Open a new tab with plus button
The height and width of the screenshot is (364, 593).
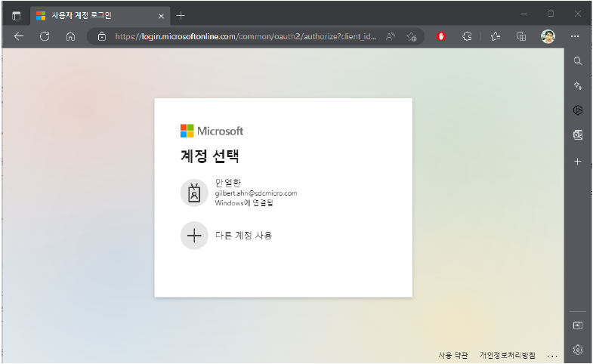tap(181, 15)
